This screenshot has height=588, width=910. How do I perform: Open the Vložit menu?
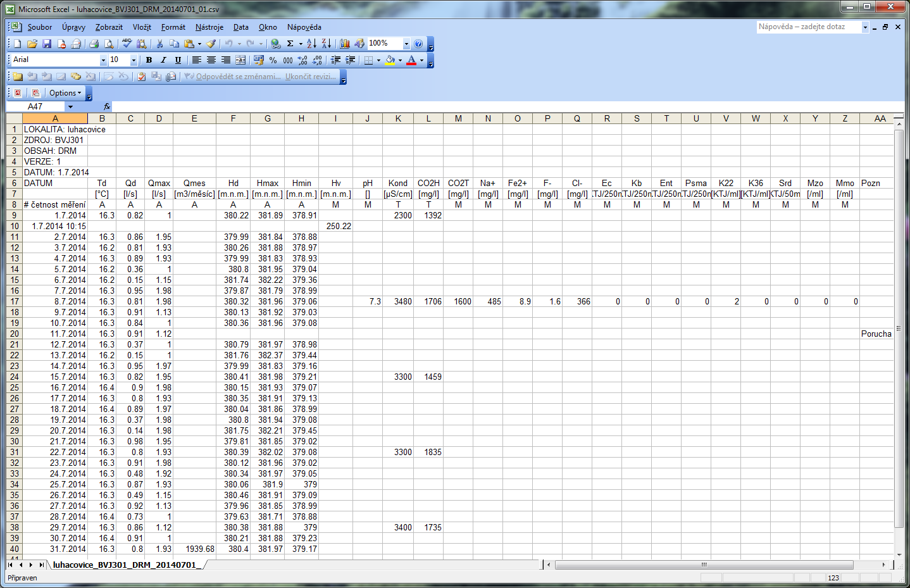point(142,27)
